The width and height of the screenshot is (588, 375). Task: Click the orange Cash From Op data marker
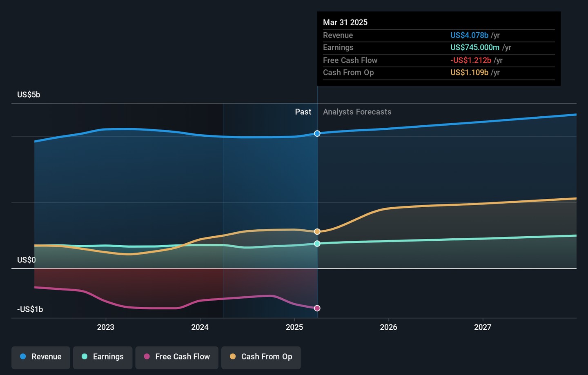pyautogui.click(x=317, y=232)
